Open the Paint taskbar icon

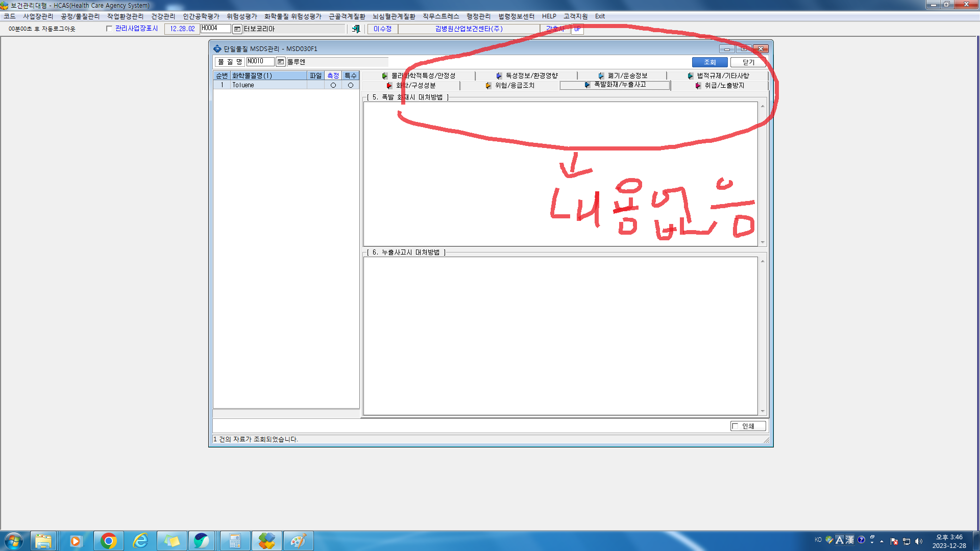coord(298,541)
